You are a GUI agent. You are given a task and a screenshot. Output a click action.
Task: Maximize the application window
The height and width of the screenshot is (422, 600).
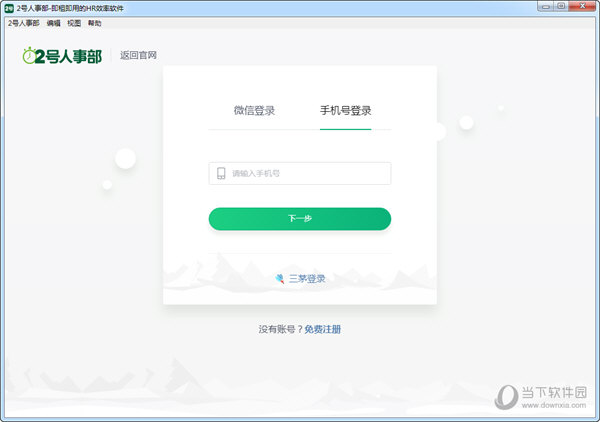point(561,6)
